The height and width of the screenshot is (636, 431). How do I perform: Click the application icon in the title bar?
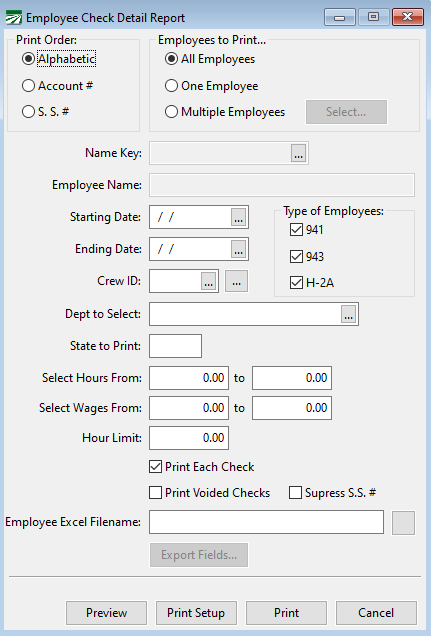click(14, 18)
